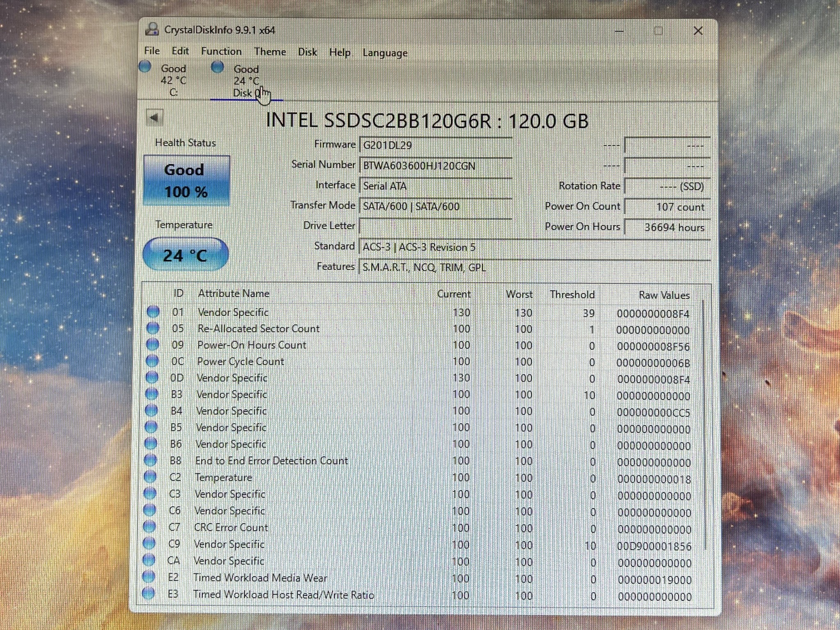The height and width of the screenshot is (630, 840).
Task: Click the Good 100 % health status button
Action: [x=187, y=180]
